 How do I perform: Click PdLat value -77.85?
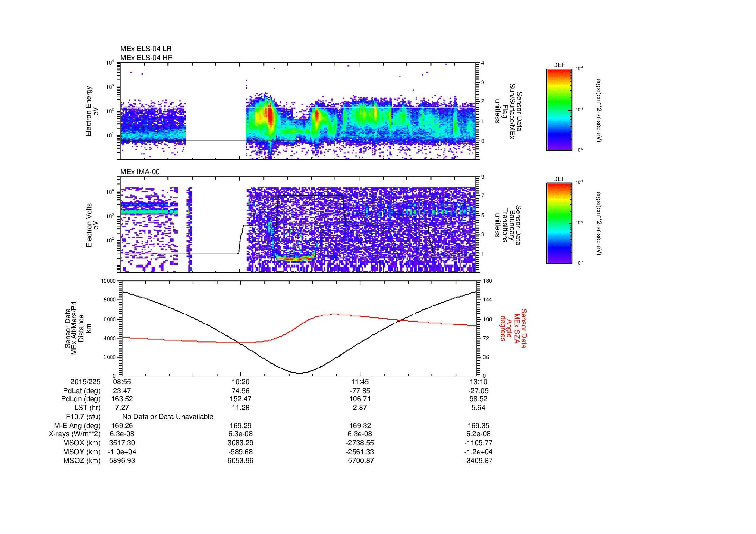pyautogui.click(x=360, y=391)
